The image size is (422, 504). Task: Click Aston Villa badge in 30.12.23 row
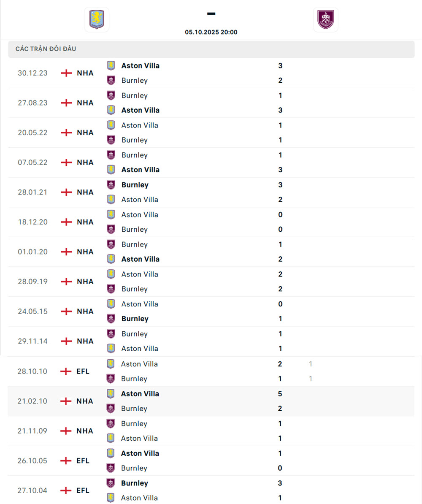[x=111, y=65]
